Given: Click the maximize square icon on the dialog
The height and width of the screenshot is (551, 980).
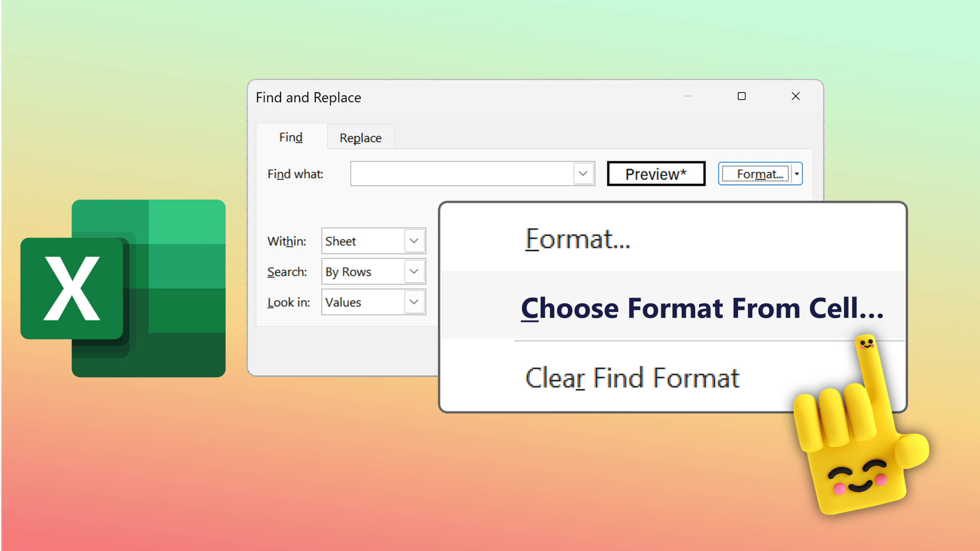Looking at the screenshot, I should (742, 96).
